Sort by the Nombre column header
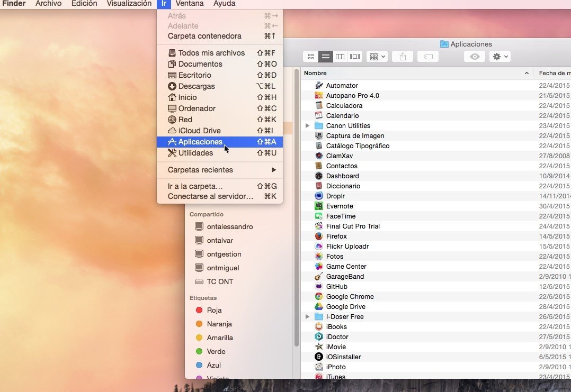This screenshot has height=392, width=571. (x=417, y=73)
